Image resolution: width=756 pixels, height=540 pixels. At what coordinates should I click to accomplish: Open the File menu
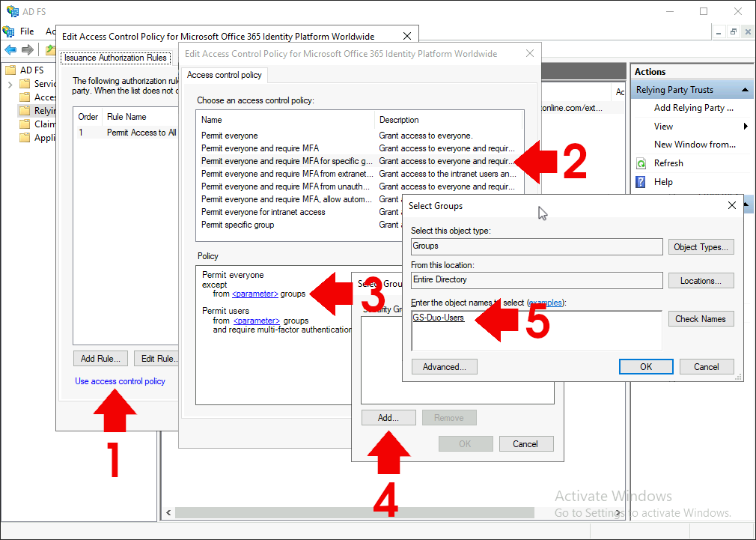27,31
